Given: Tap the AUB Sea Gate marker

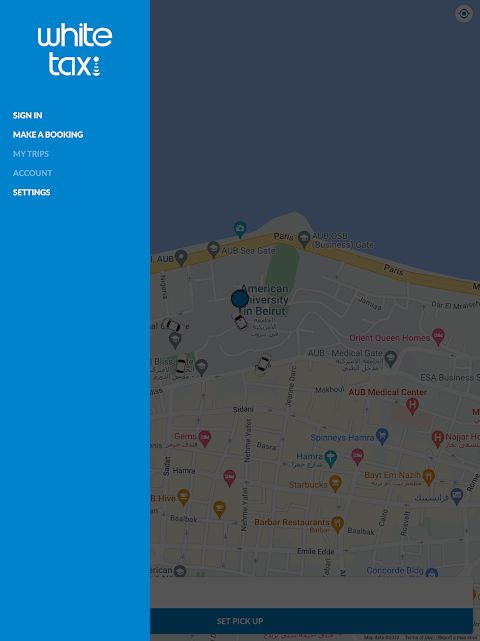Looking at the screenshot, I should tap(213, 249).
